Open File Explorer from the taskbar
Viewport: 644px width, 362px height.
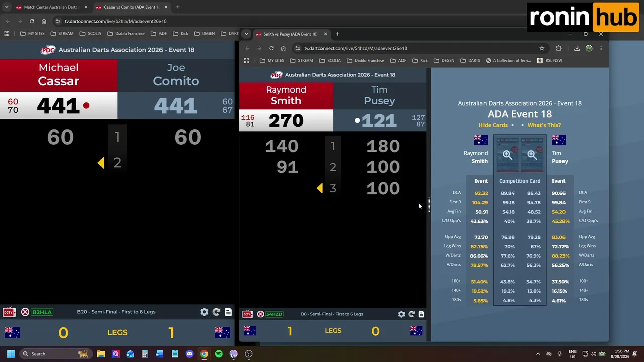coord(101,354)
